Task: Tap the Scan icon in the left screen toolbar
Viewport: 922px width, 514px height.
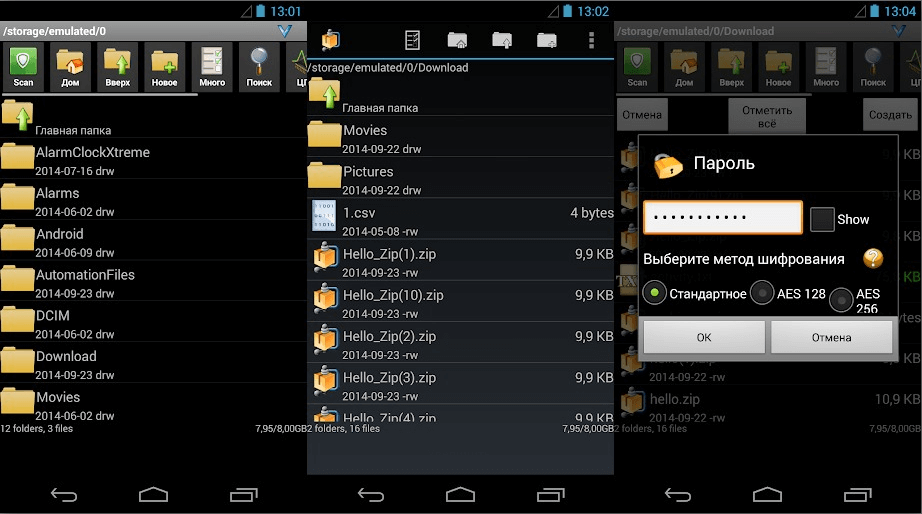Action: (23, 66)
